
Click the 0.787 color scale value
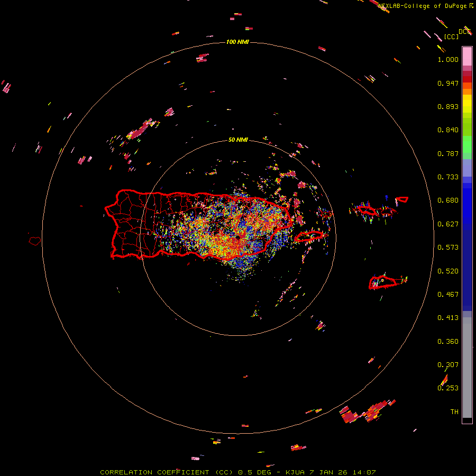(x=448, y=153)
